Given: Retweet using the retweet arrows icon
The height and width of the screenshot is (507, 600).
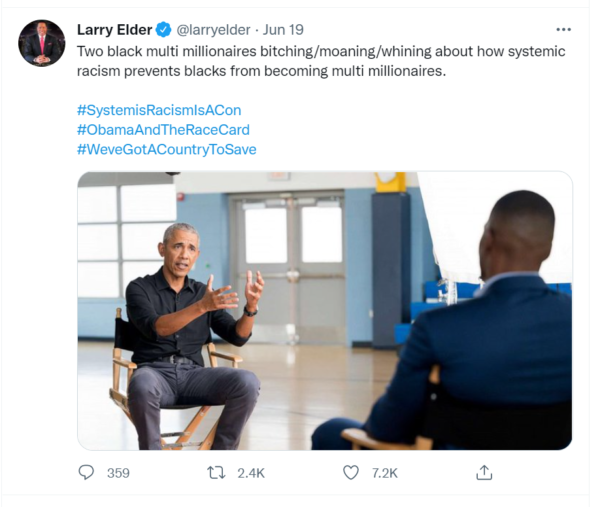Looking at the screenshot, I should coord(215,472).
